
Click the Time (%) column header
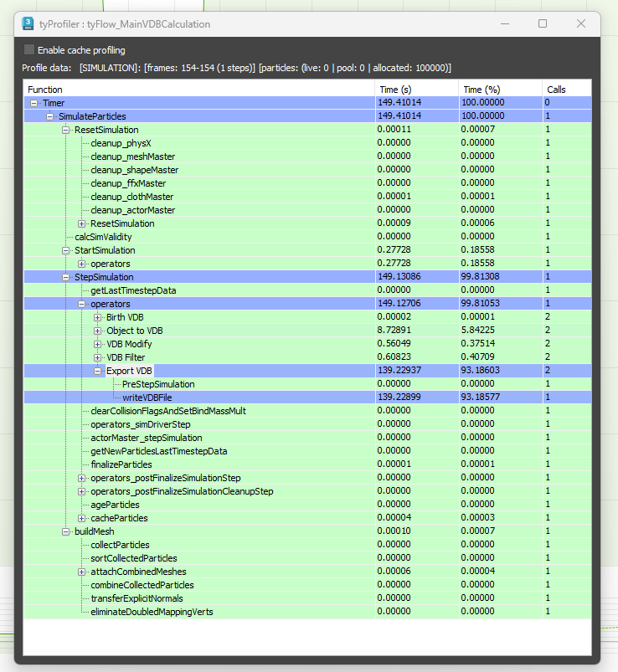pos(499,89)
